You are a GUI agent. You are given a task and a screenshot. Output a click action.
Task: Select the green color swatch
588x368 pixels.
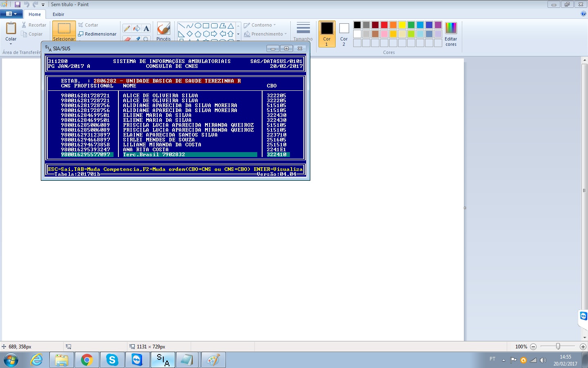coord(411,25)
